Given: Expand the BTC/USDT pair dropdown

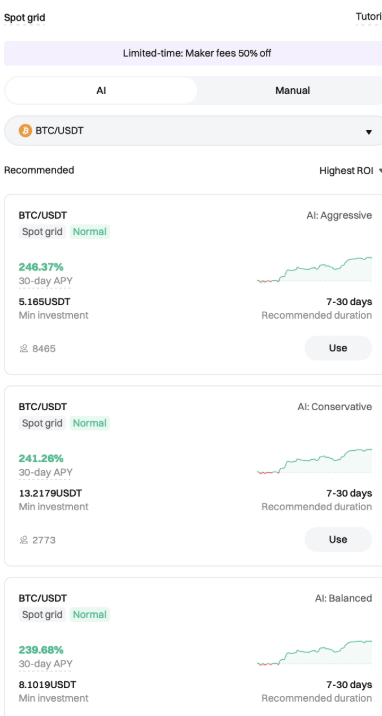Looking at the screenshot, I should point(194,131).
